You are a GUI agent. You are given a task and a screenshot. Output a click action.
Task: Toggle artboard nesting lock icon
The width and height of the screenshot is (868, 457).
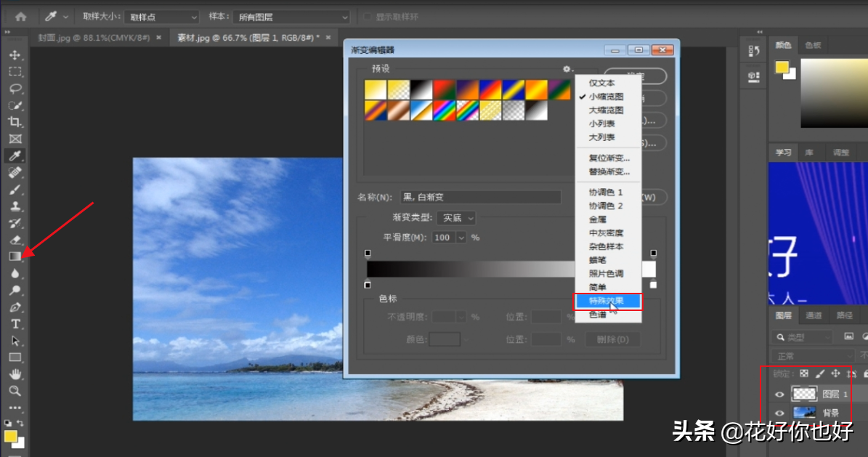pos(851,374)
